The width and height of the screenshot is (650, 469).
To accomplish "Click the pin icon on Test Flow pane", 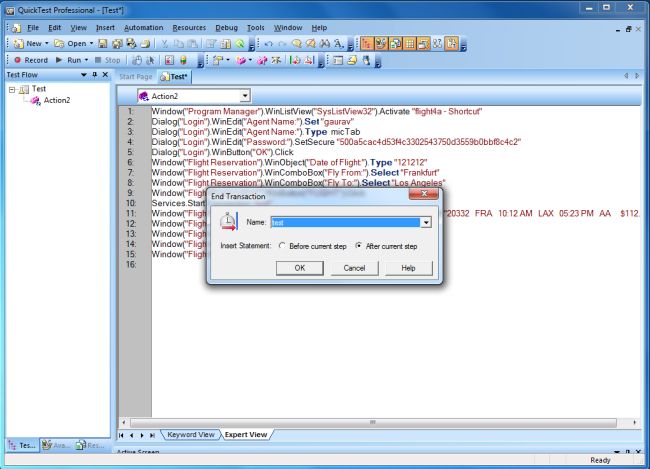I will (95, 75).
